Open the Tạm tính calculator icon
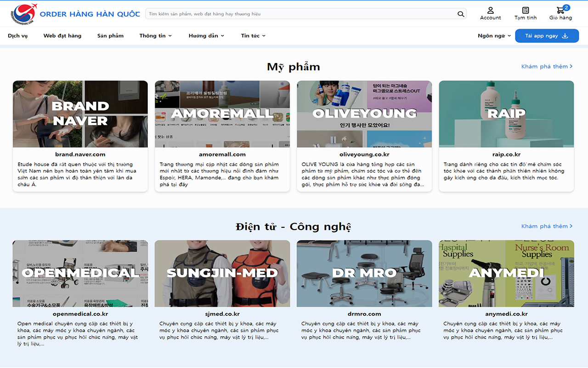 (x=526, y=10)
